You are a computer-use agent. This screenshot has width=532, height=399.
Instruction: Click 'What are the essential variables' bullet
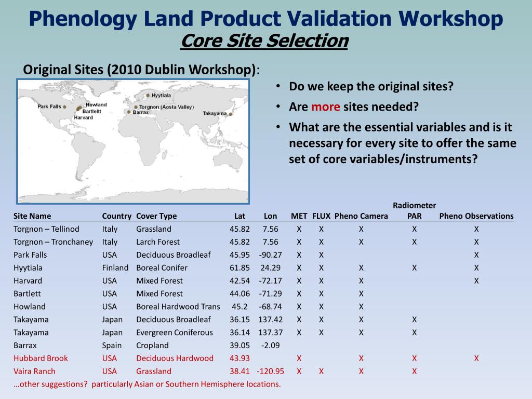pos(403,143)
